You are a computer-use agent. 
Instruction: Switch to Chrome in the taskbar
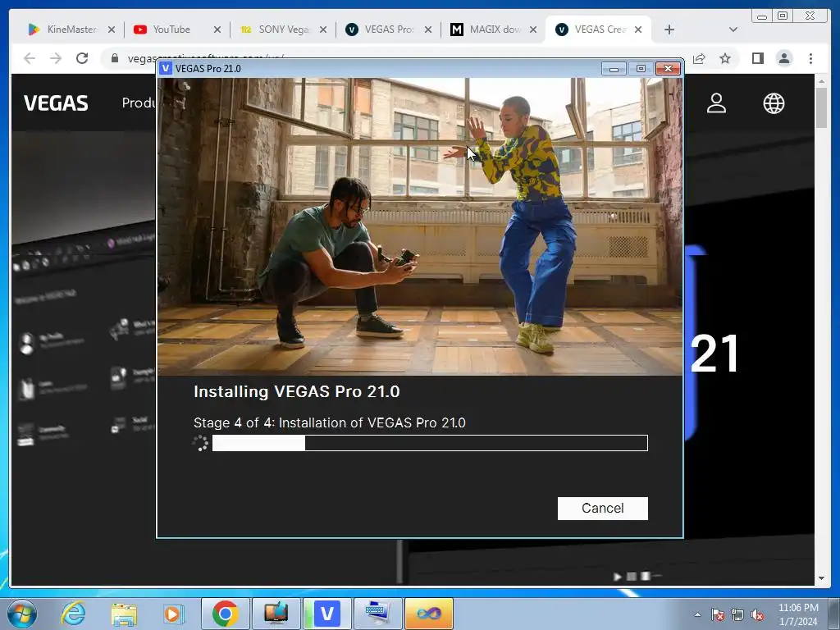(x=225, y=614)
